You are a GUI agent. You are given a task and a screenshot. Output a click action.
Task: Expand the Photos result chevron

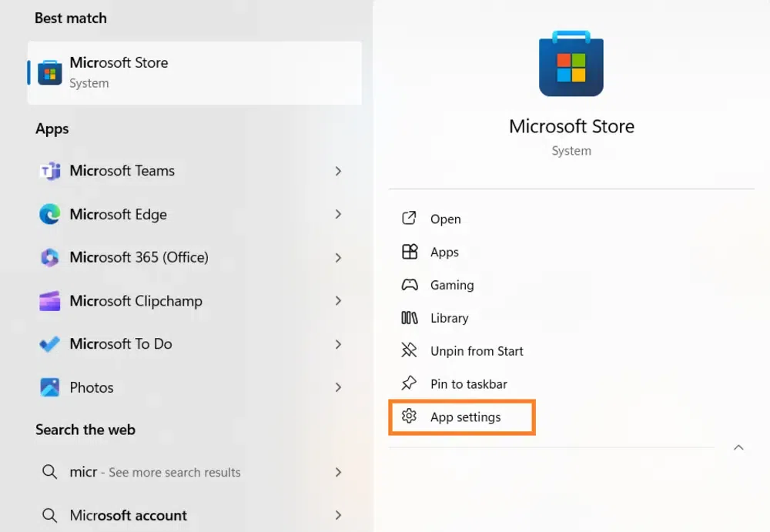coord(338,387)
